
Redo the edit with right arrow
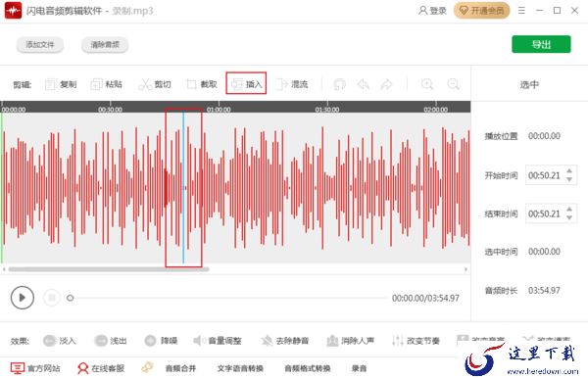(x=387, y=84)
